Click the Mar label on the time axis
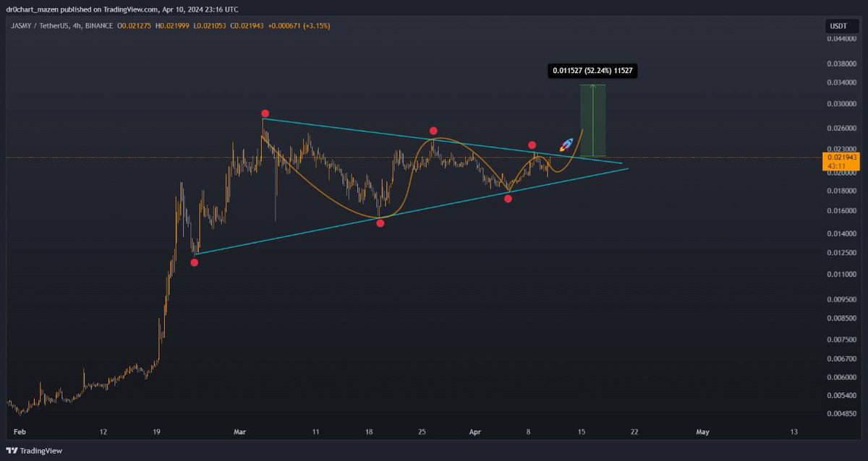The height and width of the screenshot is (461, 868). pyautogui.click(x=239, y=431)
